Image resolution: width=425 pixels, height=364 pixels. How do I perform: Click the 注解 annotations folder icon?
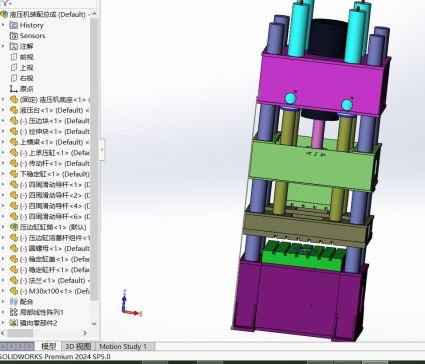tap(14, 46)
